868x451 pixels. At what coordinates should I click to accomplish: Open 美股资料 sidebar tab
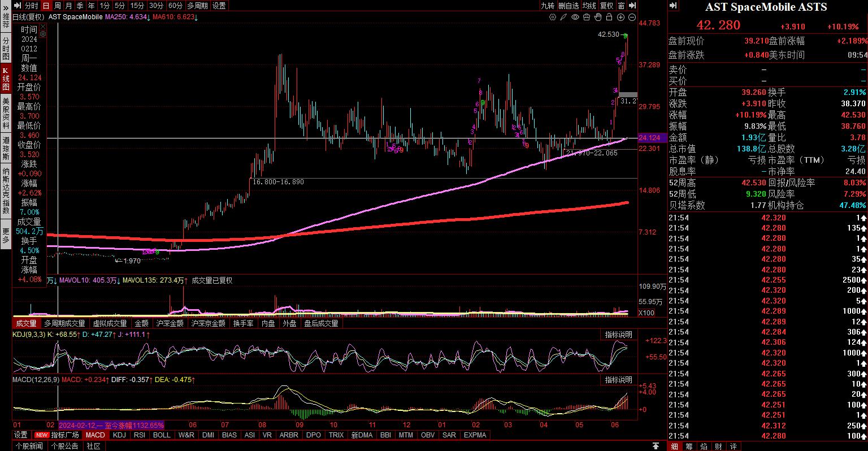(x=5, y=113)
